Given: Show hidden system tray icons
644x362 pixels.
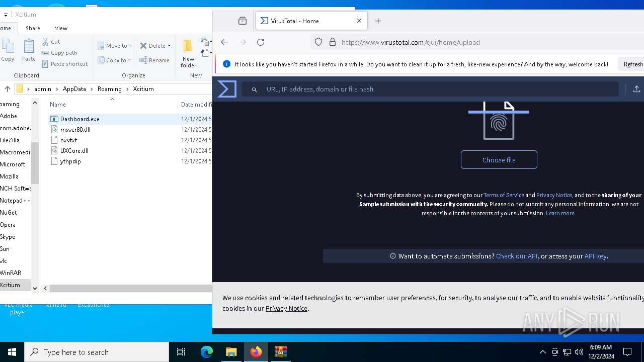Looking at the screenshot, I should tap(542, 352).
